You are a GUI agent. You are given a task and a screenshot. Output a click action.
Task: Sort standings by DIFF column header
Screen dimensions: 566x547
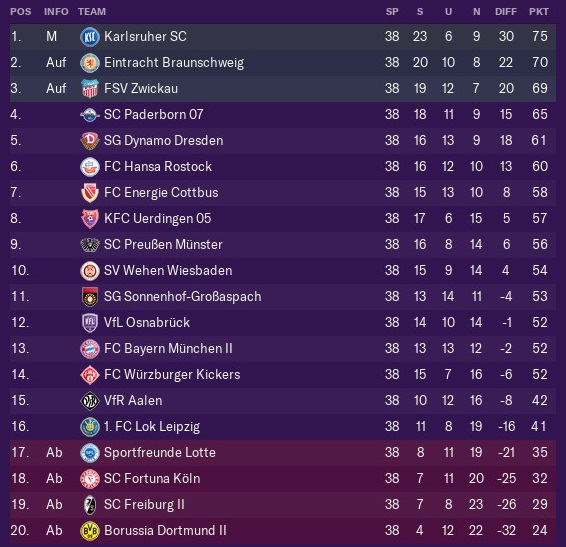(505, 12)
